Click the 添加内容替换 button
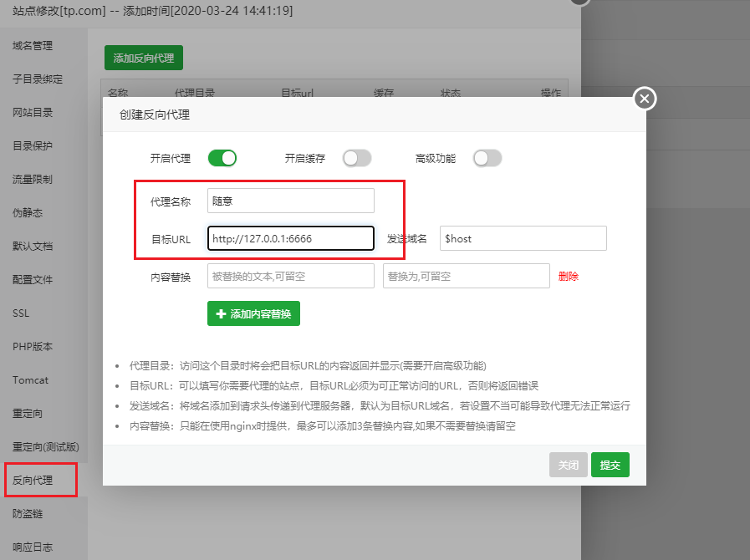 click(x=253, y=313)
